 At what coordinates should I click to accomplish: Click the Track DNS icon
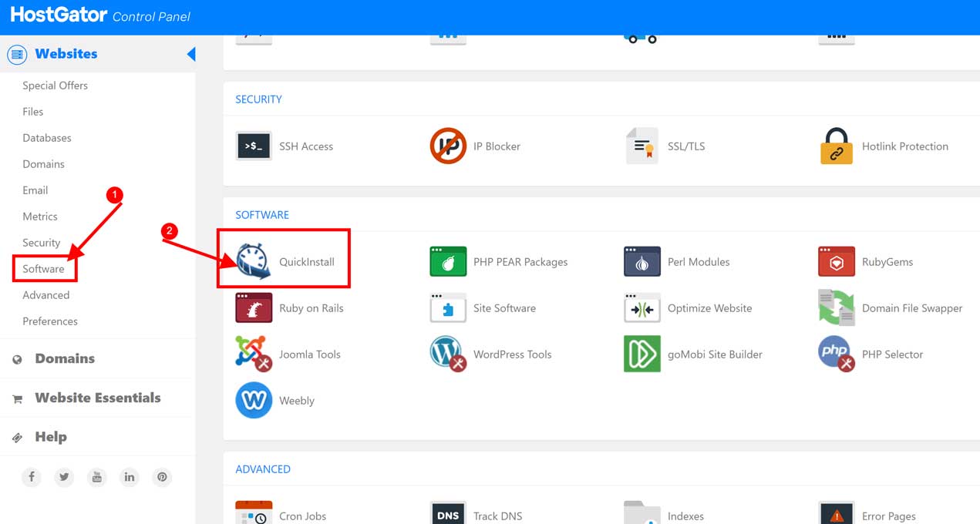pos(448,512)
